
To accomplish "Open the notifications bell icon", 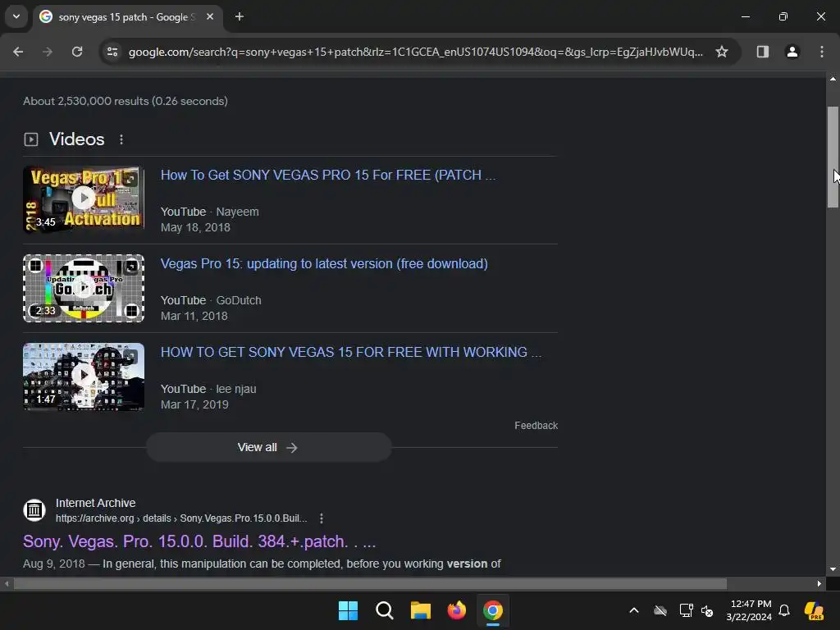I will (784, 610).
